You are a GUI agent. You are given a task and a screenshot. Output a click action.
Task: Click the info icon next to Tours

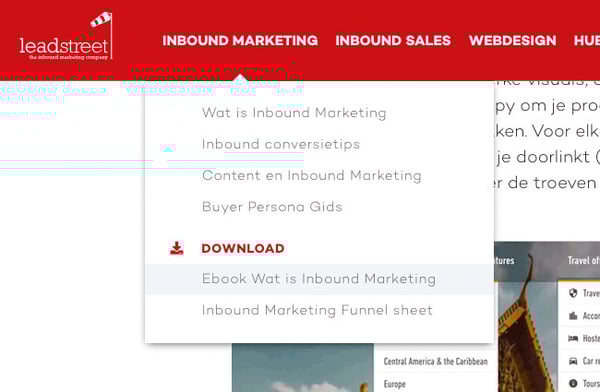click(573, 383)
